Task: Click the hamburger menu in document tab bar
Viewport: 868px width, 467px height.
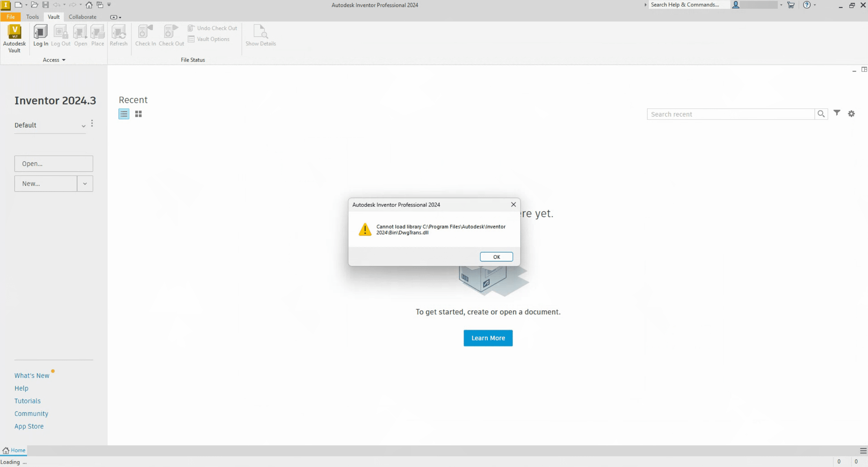Action: pyautogui.click(x=863, y=451)
